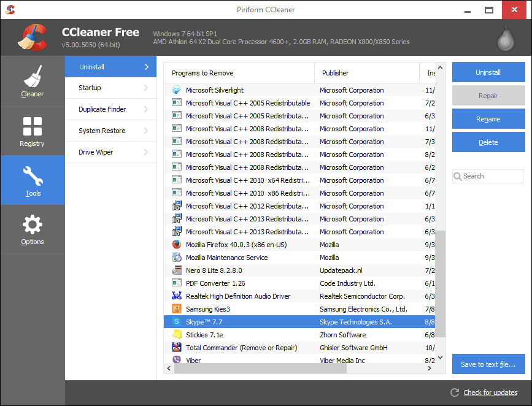The image size is (532, 406).
Task: Click the blue Uninstall button
Action: [x=488, y=72]
